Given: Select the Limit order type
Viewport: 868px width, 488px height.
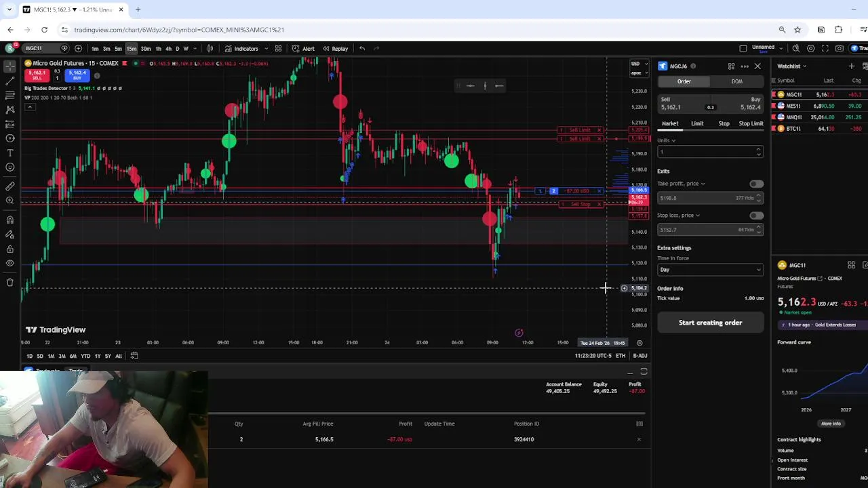Looking at the screenshot, I should (x=697, y=123).
